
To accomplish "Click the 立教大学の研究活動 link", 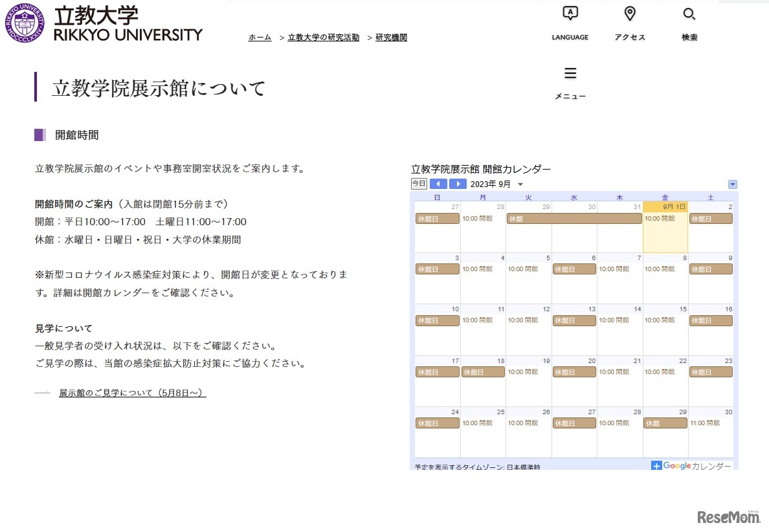I will (323, 37).
